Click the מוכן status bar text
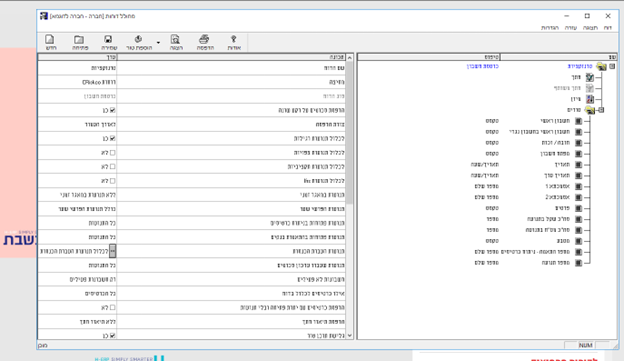Image resolution: width=624 pixels, height=361 pixels. coord(43,345)
